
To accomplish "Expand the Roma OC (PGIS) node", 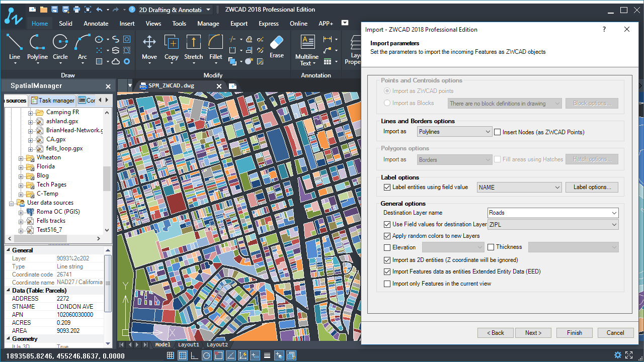I will pyautogui.click(x=21, y=212).
